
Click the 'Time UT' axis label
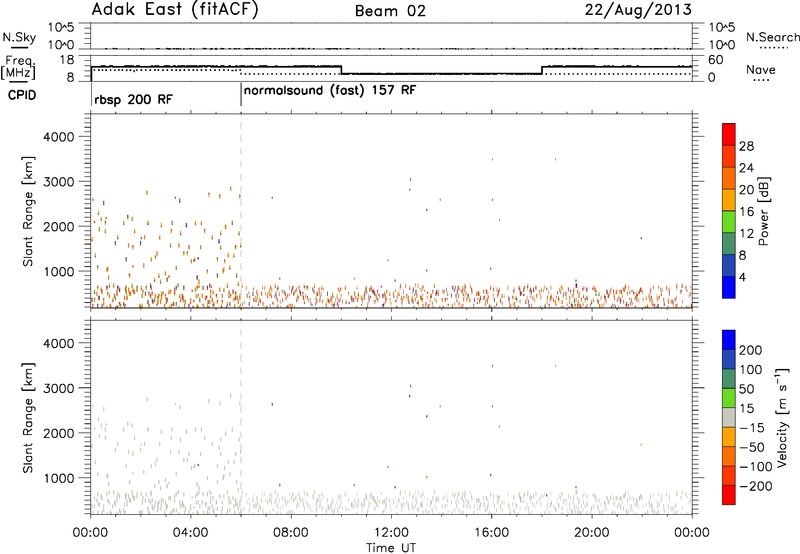coord(391,548)
